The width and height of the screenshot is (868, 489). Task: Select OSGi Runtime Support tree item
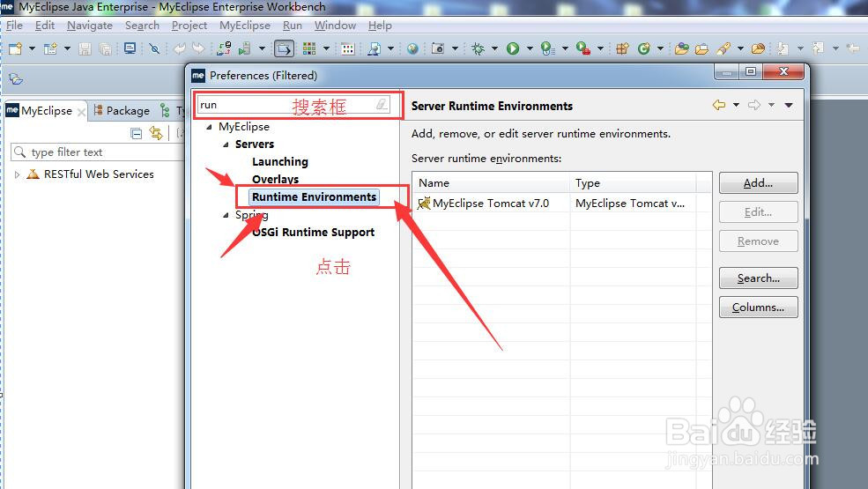click(314, 233)
